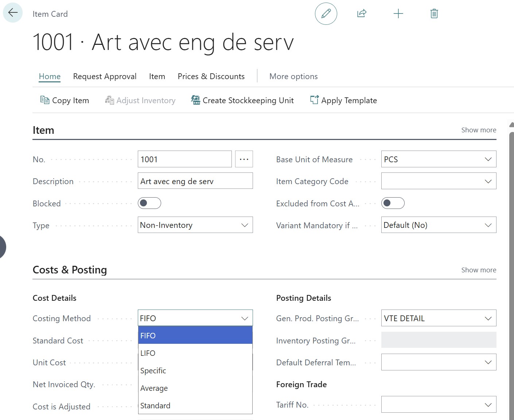Click the plus icon to create new item
Screen dimensions: 514x420
tap(398, 14)
